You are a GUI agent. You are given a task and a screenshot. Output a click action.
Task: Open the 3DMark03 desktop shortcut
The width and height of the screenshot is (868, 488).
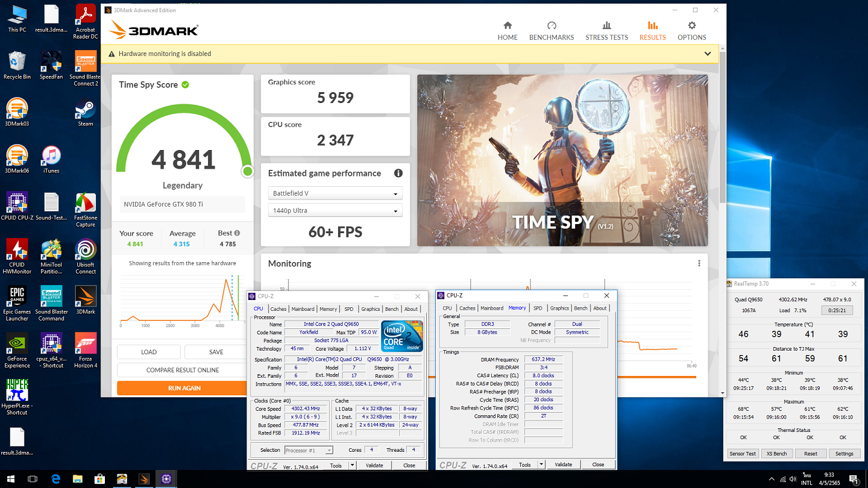coord(17,113)
